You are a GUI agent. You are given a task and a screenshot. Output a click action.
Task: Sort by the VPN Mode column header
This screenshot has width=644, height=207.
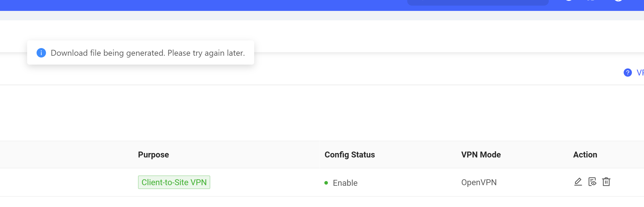coord(481,155)
